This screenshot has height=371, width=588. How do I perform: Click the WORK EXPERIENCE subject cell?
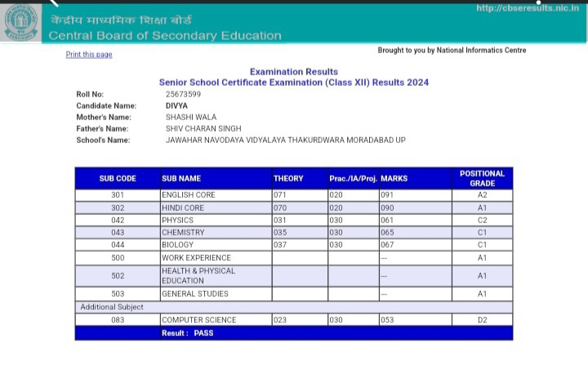pos(216,258)
